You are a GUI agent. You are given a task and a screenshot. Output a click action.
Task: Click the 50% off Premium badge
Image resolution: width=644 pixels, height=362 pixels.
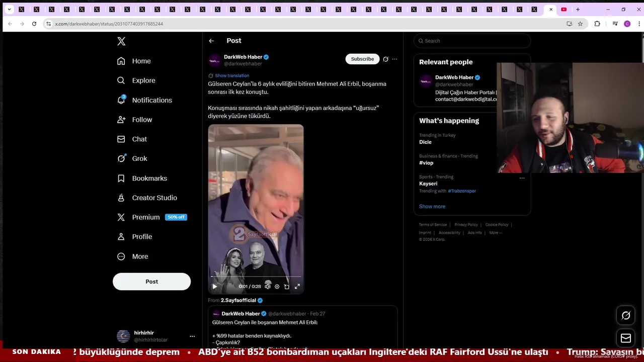click(x=176, y=217)
